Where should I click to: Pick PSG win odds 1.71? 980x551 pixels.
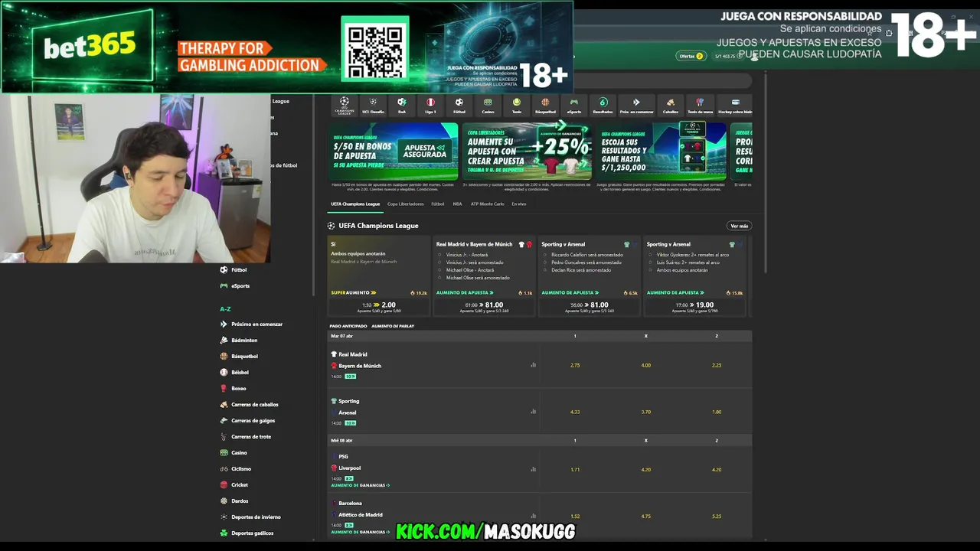point(575,469)
